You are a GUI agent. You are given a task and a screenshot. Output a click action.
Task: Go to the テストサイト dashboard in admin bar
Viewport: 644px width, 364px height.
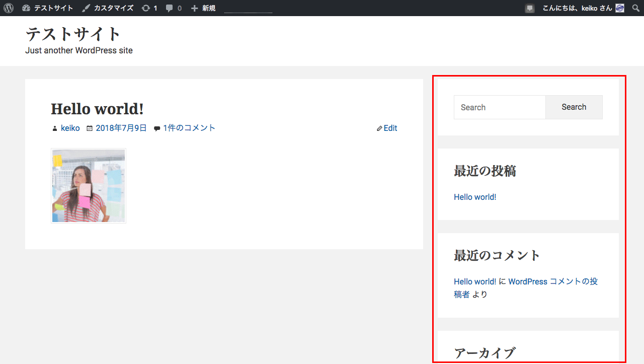point(48,8)
